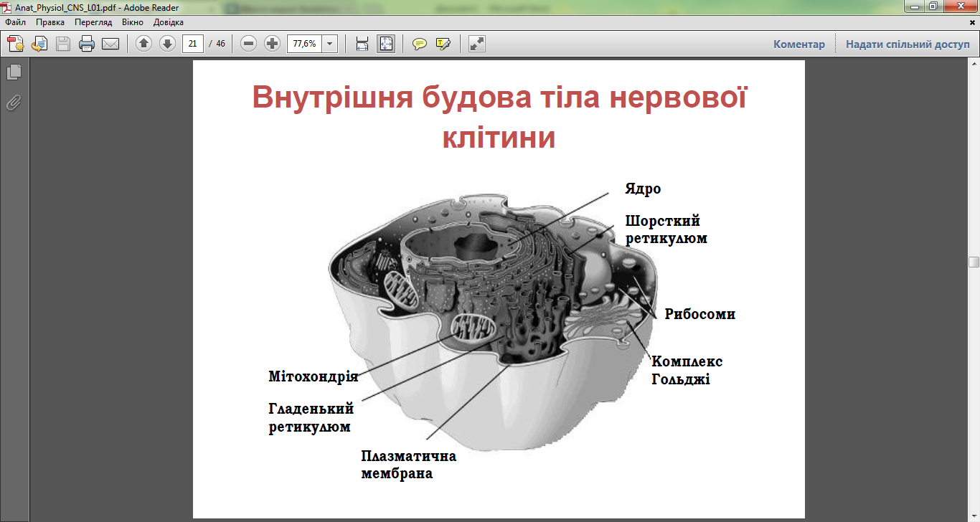Image resolution: width=980 pixels, height=522 pixels.
Task: Click the slide heading Внутрішня будова тіла нервової клітини
Action: pos(499,117)
